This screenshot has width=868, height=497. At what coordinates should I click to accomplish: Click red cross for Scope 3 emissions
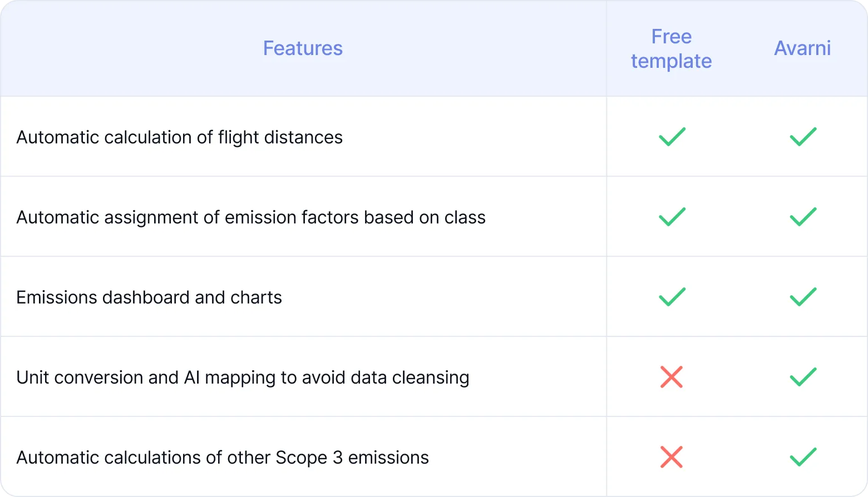coord(672,457)
